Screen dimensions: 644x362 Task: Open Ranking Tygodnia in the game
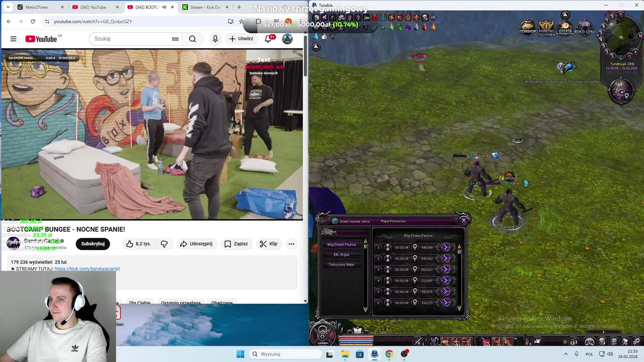pos(546,28)
